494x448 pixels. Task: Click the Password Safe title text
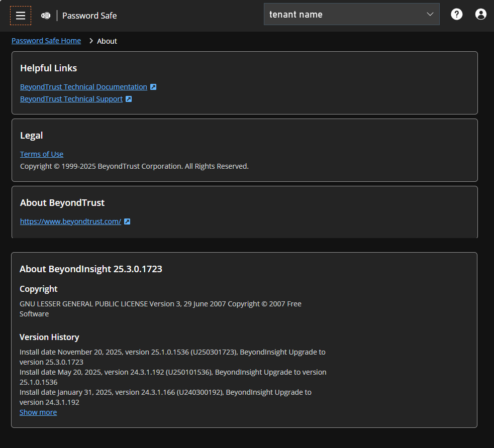pyautogui.click(x=89, y=16)
